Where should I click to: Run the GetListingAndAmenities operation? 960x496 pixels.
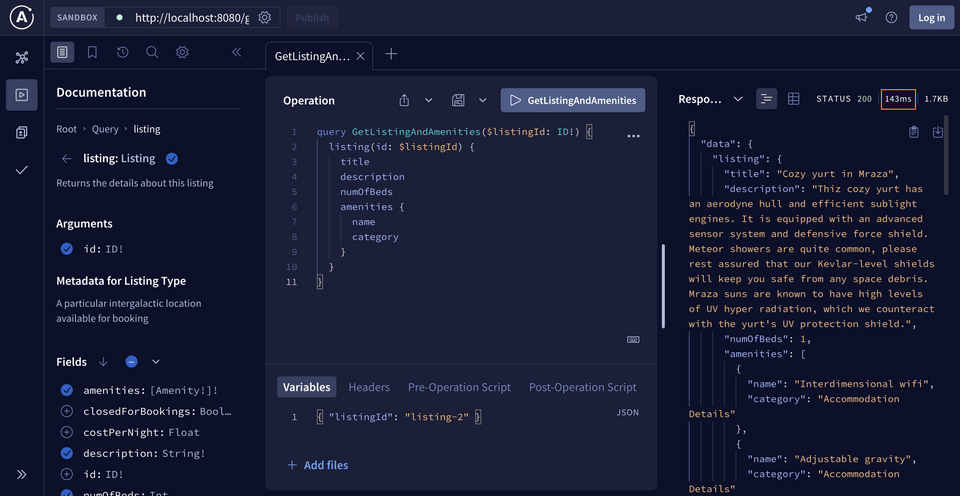click(573, 100)
